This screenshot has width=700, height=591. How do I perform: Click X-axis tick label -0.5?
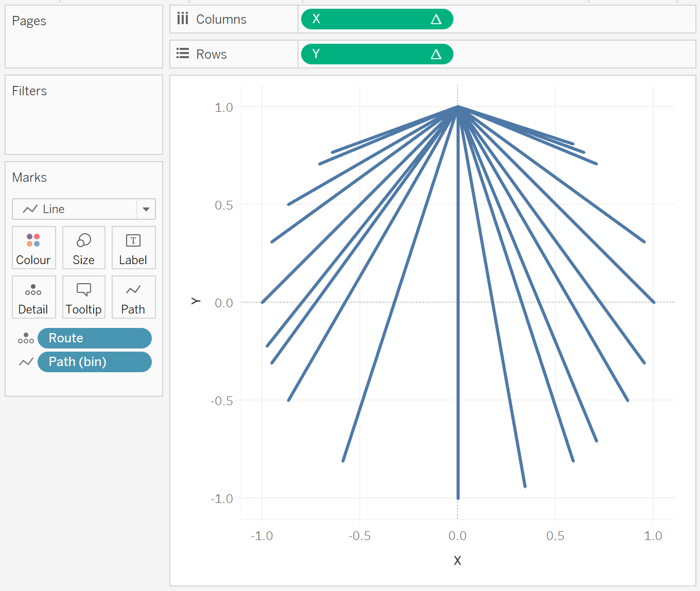pos(359,536)
